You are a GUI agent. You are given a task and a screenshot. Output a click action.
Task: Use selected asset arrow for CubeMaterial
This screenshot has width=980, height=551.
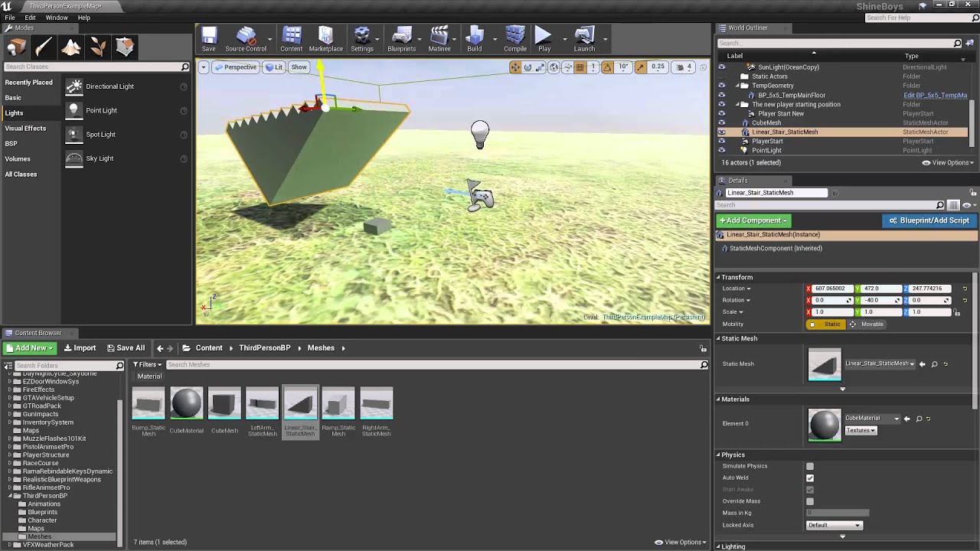click(907, 419)
